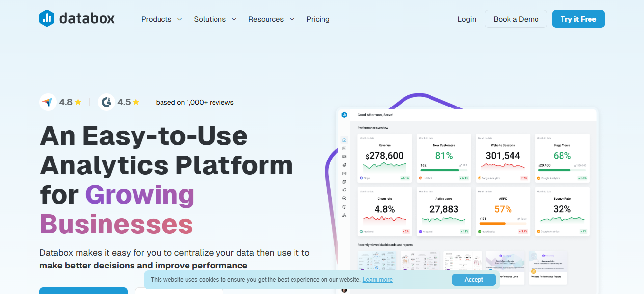Expand the Resources dropdown menu
This screenshot has height=294, width=644.
pyautogui.click(x=271, y=19)
